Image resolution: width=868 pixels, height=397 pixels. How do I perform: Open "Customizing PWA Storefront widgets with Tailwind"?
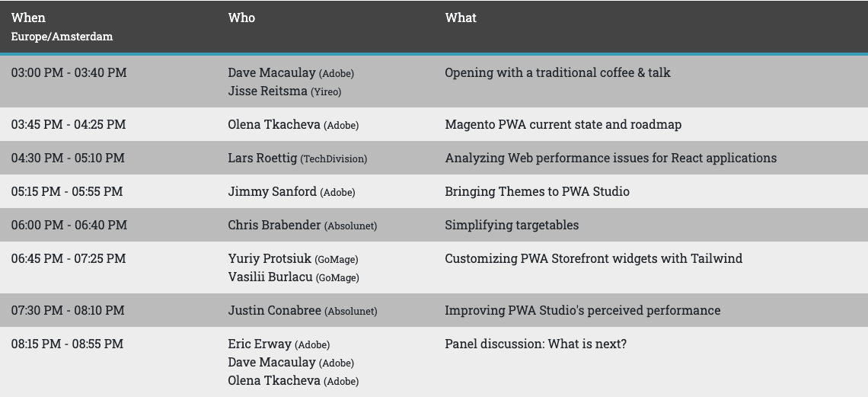click(x=593, y=258)
